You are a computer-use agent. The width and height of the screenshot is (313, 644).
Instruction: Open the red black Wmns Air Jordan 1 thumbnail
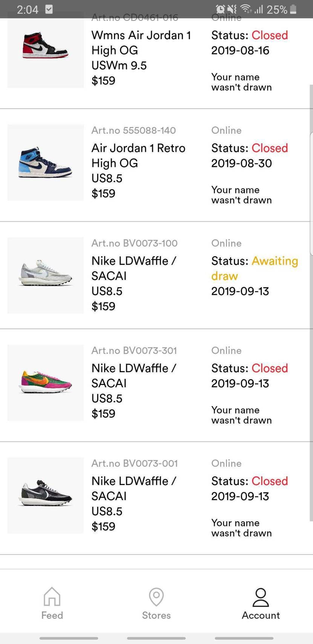coord(46,49)
